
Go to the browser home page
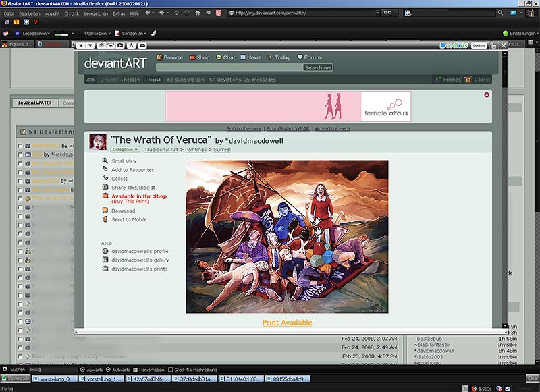coord(198,13)
